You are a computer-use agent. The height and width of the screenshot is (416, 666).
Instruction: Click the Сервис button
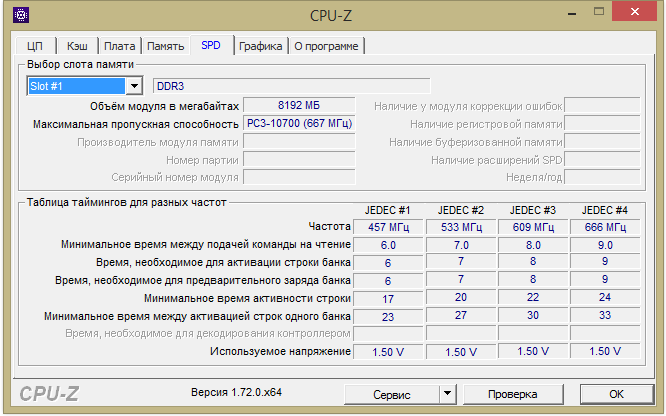[392, 394]
